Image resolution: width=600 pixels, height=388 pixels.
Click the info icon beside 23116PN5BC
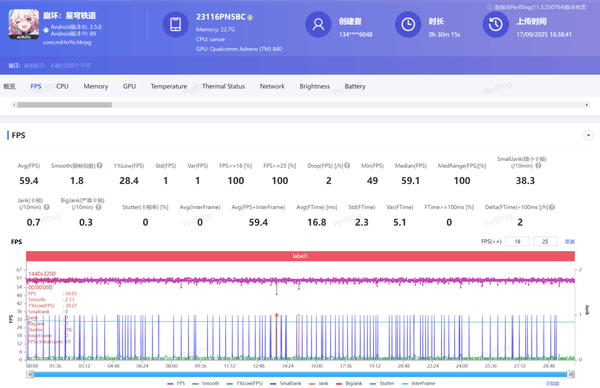coord(250,18)
